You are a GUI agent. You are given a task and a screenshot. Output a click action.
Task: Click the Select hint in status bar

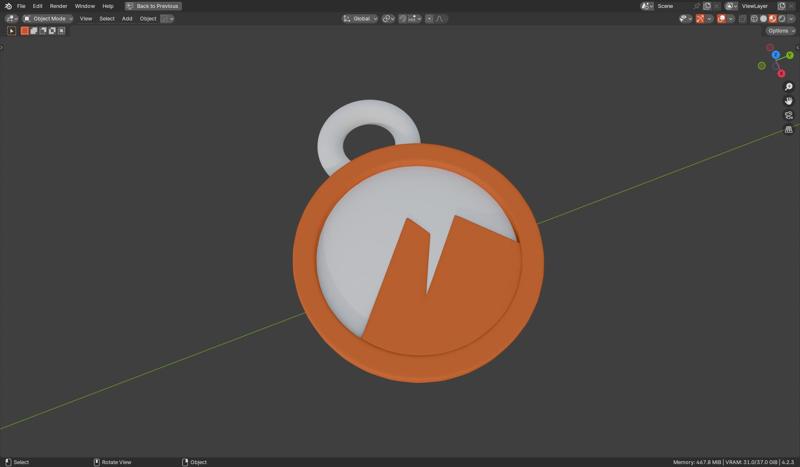(17, 462)
